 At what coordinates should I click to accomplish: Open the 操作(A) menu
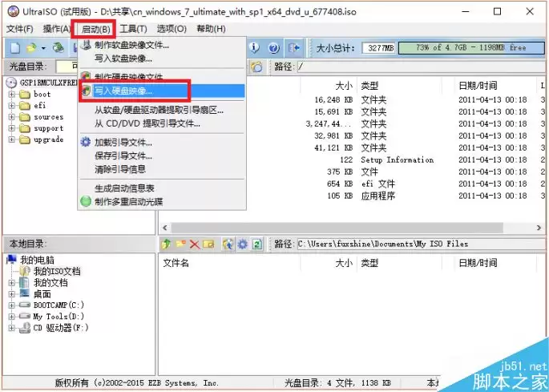[57, 29]
